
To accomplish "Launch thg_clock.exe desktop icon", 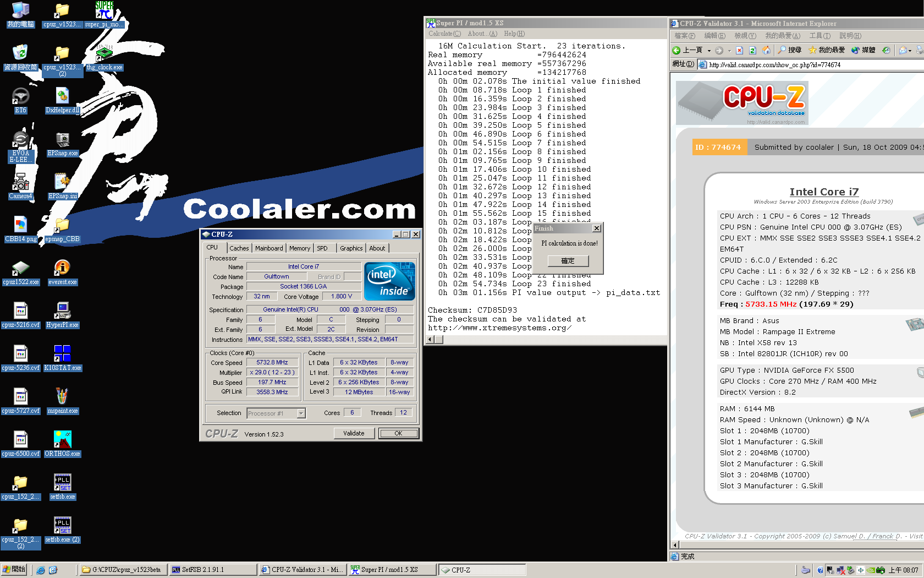I will [105, 58].
